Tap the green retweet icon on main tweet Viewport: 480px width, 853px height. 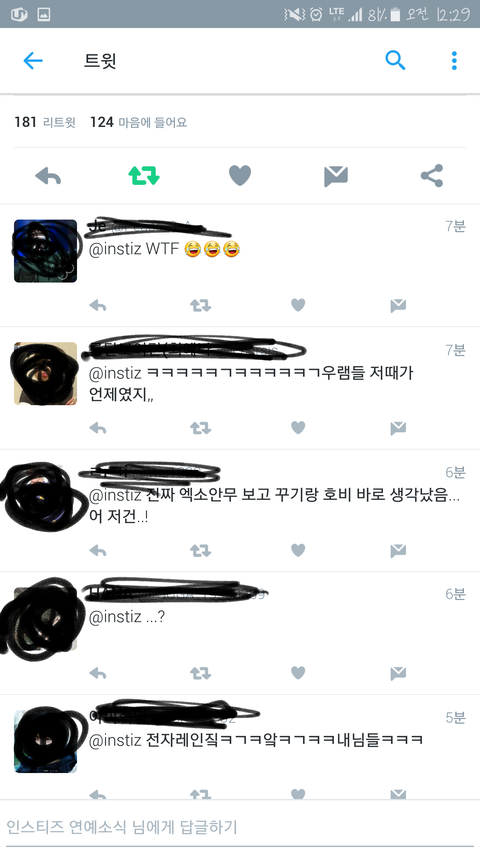144,176
